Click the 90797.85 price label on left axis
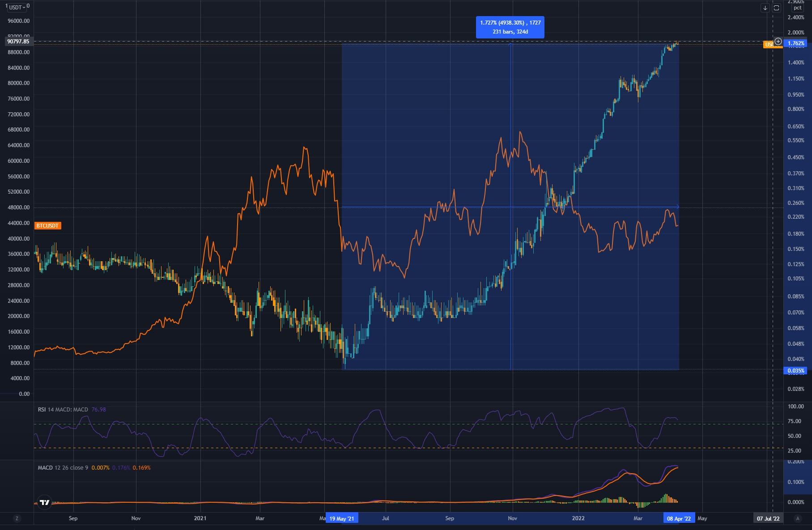 (x=19, y=41)
